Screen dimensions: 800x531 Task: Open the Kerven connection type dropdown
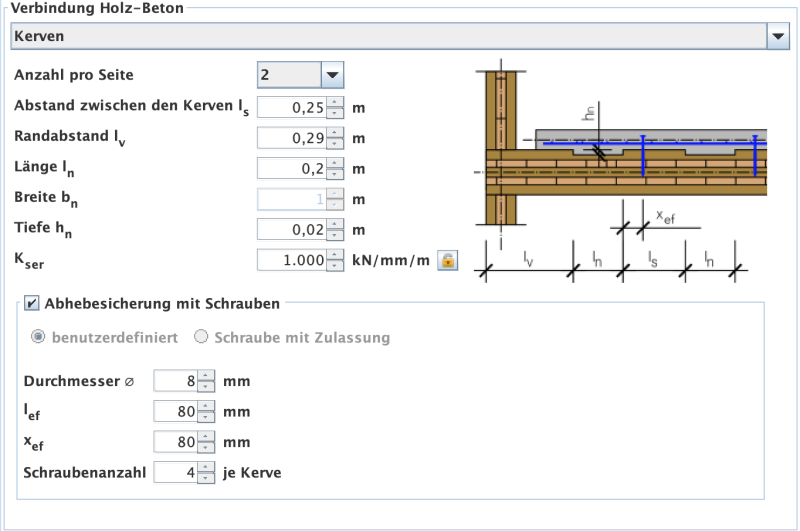(x=777, y=36)
